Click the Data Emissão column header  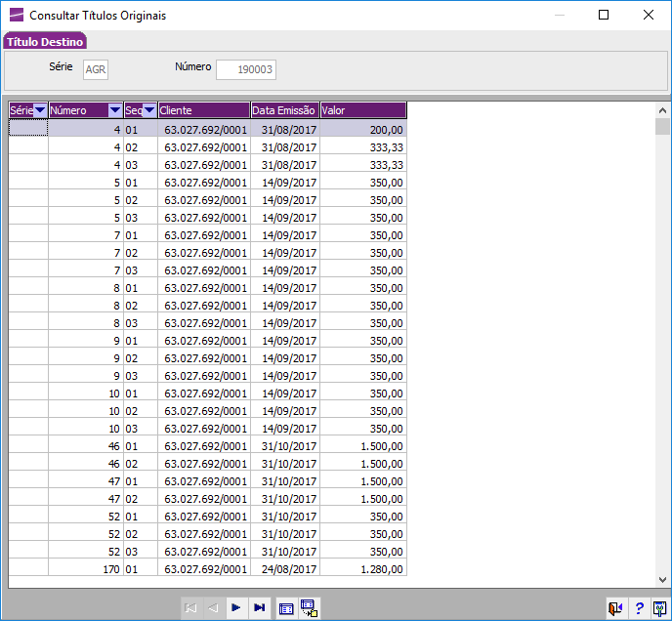(x=285, y=110)
